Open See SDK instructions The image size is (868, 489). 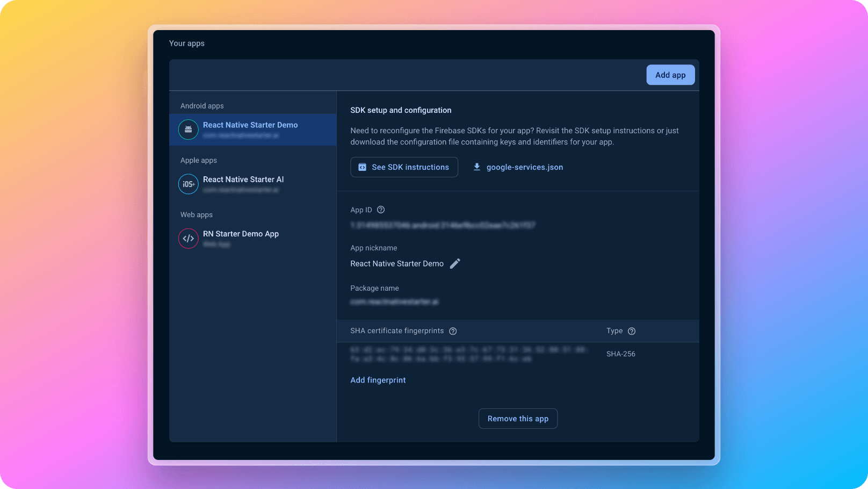point(404,167)
